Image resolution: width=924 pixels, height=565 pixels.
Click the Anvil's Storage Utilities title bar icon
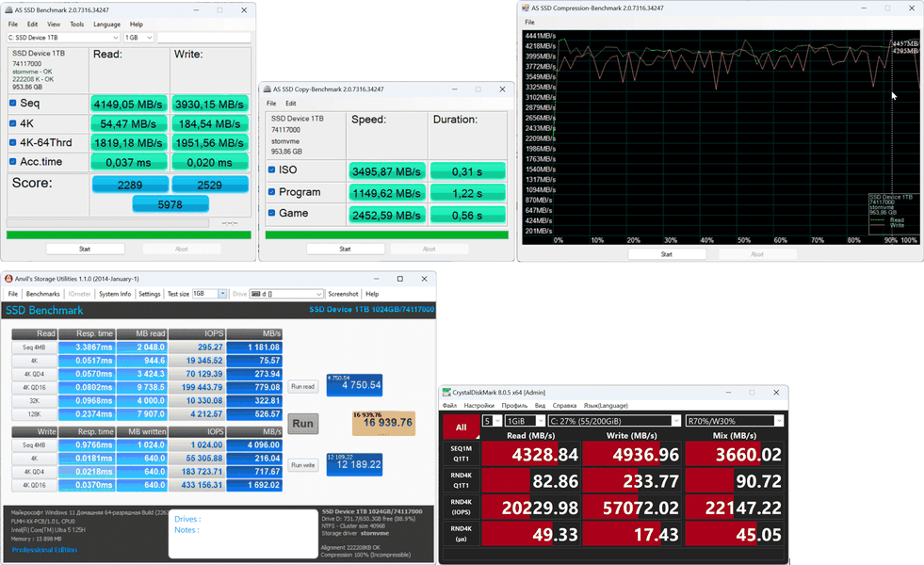pos(8,279)
